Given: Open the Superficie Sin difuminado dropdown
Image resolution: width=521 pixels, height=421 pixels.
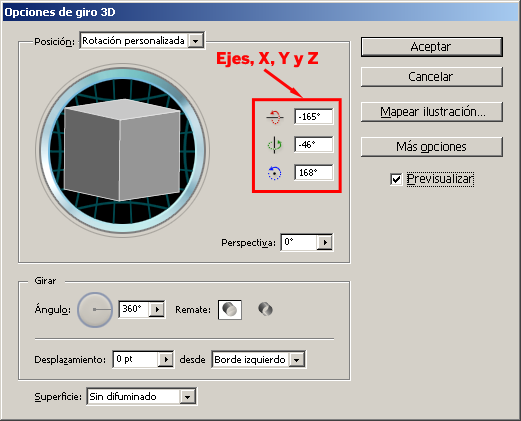Looking at the screenshot, I should [x=142, y=396].
